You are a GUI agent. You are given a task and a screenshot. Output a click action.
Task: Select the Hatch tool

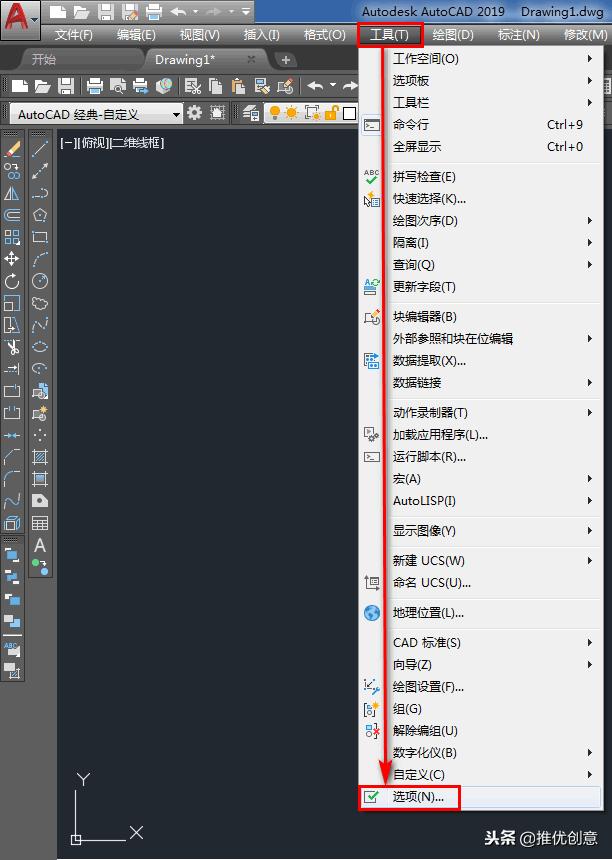(40, 457)
